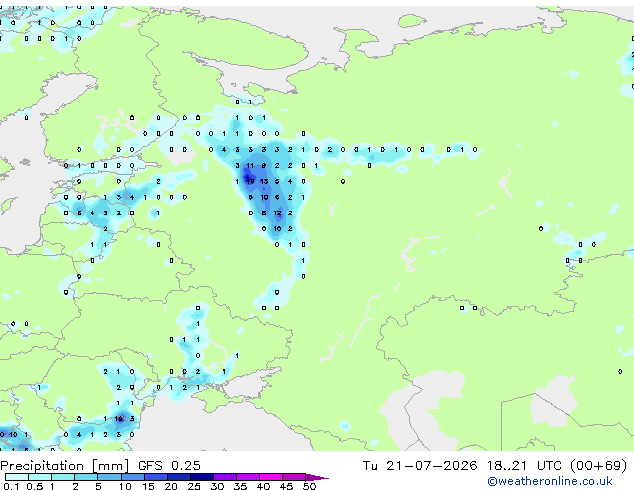
Task: Click the purple arrow past the 50 mark
Action: (317, 477)
